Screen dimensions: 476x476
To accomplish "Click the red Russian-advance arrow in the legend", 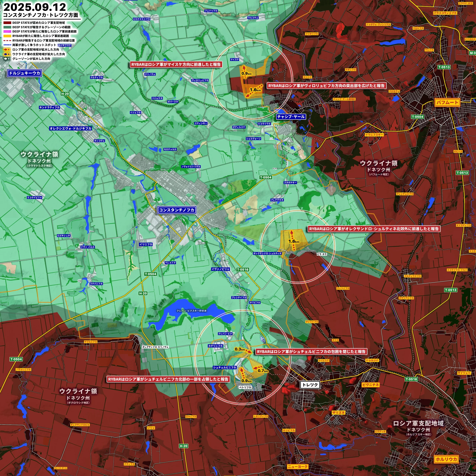I will click(7, 49).
